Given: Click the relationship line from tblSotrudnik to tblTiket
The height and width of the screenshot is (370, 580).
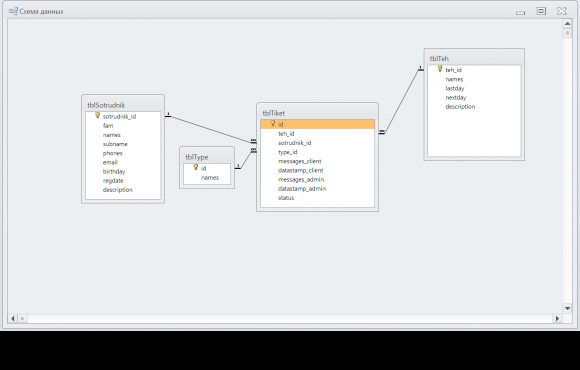Looking at the screenshot, I should [210, 129].
